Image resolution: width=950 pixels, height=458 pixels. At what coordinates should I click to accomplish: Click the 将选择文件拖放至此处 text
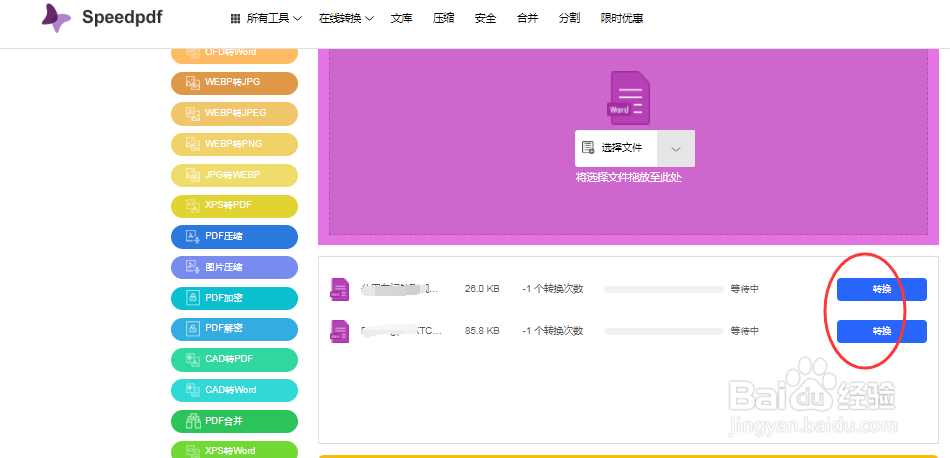pos(629,178)
